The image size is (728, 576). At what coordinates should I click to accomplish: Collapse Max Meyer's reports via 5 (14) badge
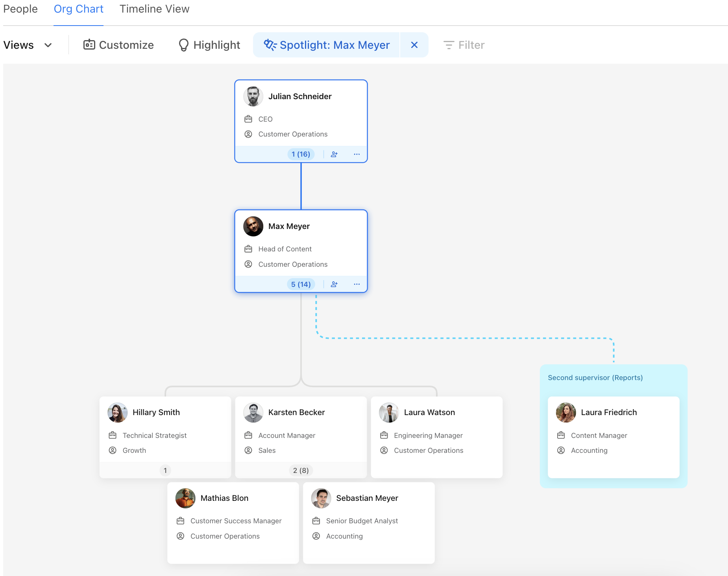point(301,284)
